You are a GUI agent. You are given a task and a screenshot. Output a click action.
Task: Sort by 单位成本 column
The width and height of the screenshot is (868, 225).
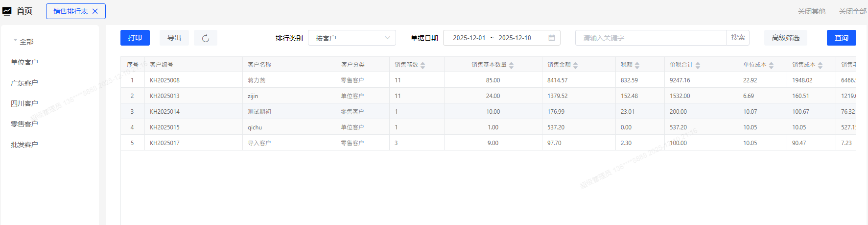pos(771,65)
